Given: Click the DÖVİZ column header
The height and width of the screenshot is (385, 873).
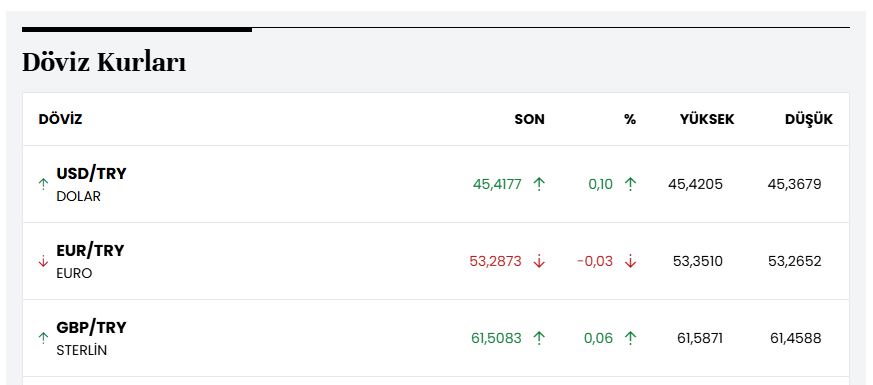Looking at the screenshot, I should pyautogui.click(x=60, y=119).
